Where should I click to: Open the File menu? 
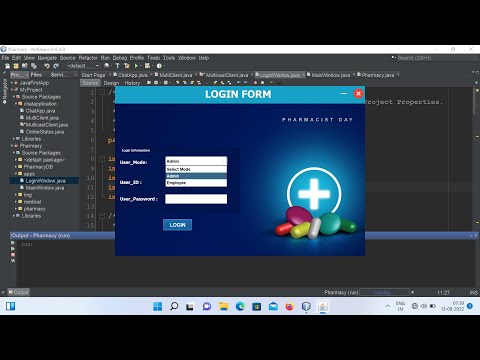pyautogui.click(x=5, y=58)
